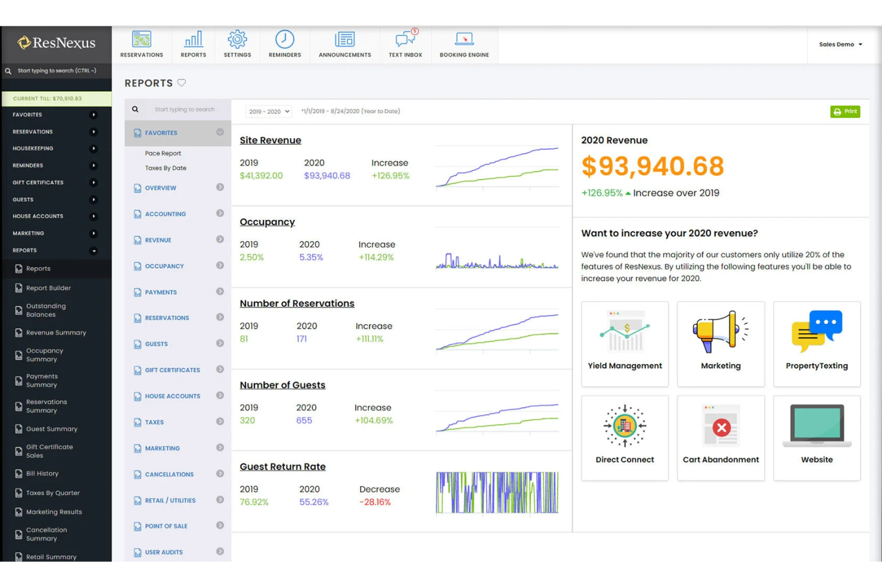
Task: Expand the Accounting reports category
Action: (x=220, y=213)
